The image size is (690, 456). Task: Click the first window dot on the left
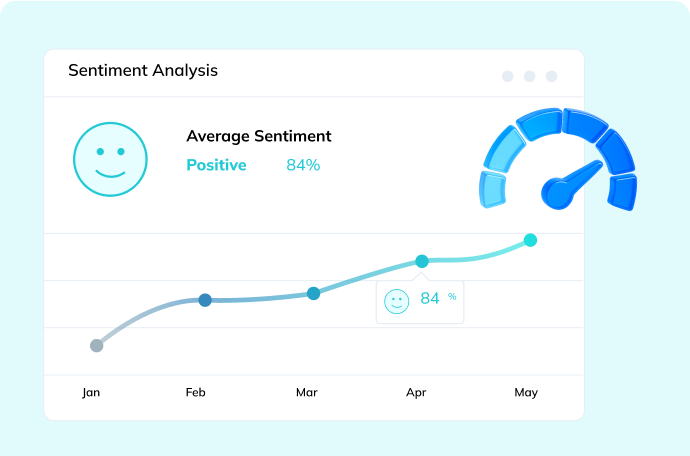click(508, 76)
